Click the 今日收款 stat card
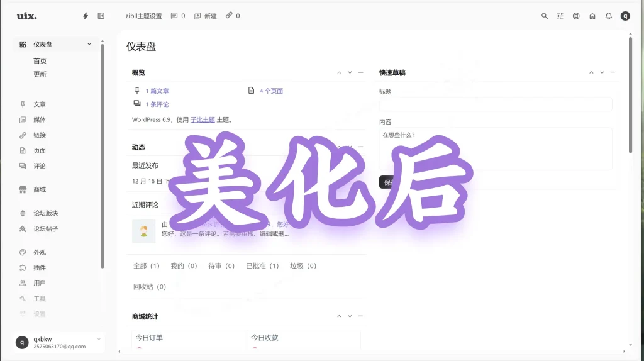 pyautogui.click(x=304, y=340)
